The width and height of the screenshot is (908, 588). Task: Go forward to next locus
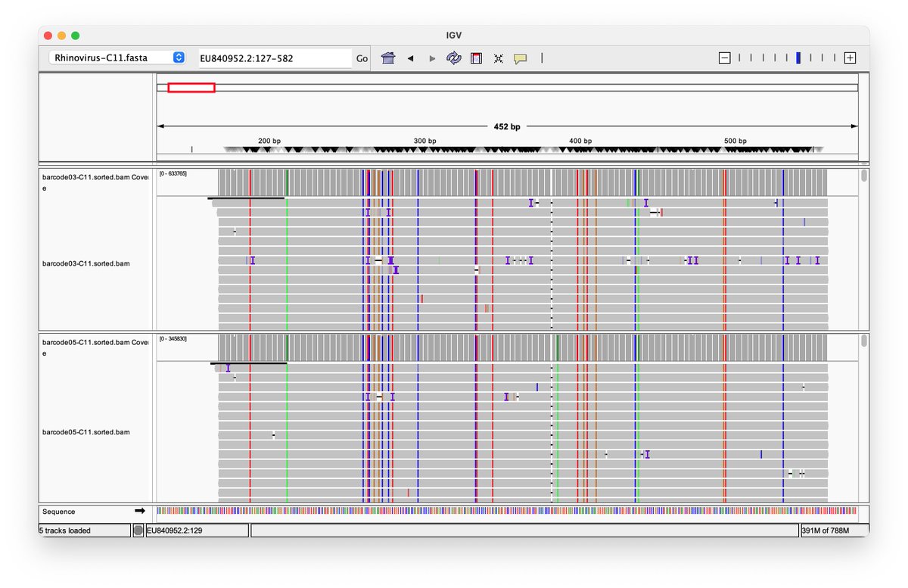tap(432, 58)
